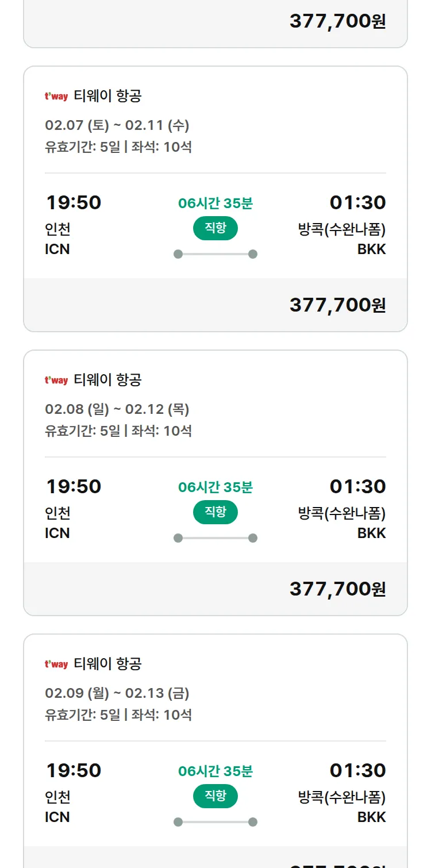Click 티웨이 항공 name on 02.07 card

[107, 96]
